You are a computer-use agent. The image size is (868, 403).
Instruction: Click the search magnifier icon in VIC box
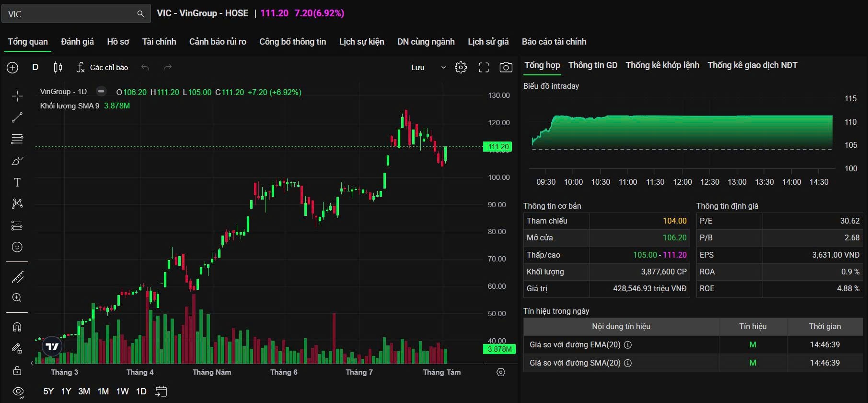coord(140,14)
